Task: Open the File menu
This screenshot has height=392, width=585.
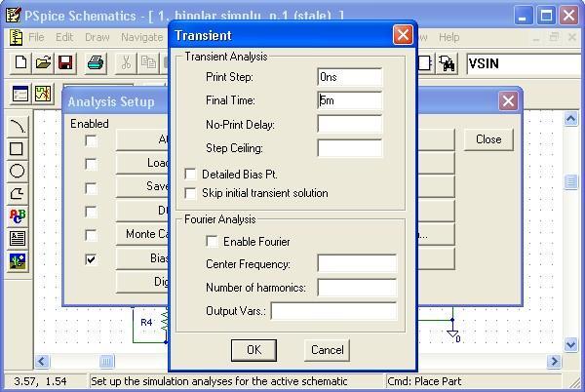Action: pos(36,37)
